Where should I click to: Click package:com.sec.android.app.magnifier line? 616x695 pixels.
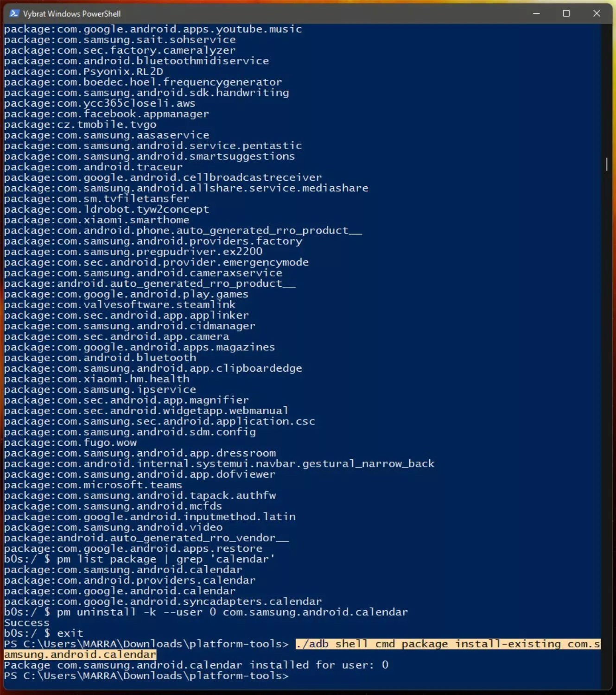[x=127, y=401]
